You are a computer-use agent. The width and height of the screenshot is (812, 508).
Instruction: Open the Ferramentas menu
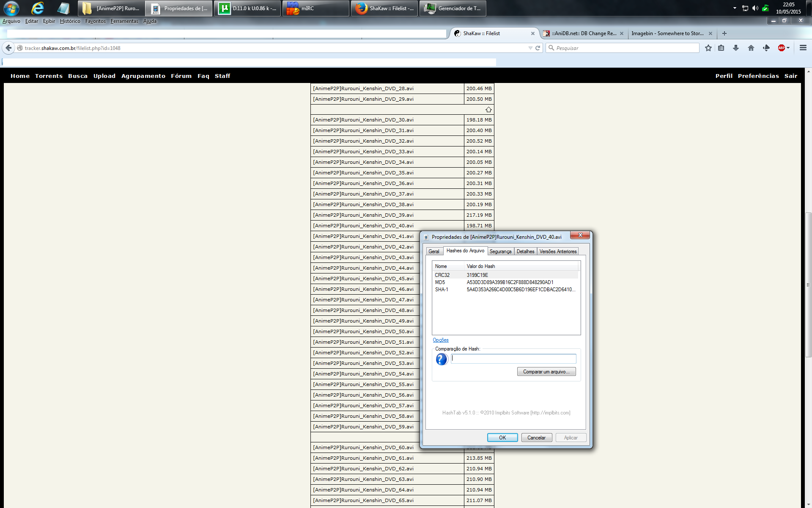point(124,21)
